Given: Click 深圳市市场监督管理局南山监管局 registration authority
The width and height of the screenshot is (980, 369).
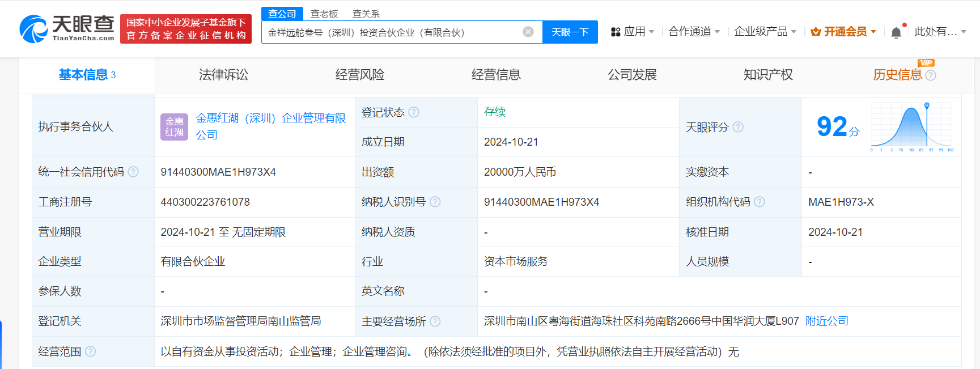Looking at the screenshot, I should pyautogui.click(x=241, y=321).
